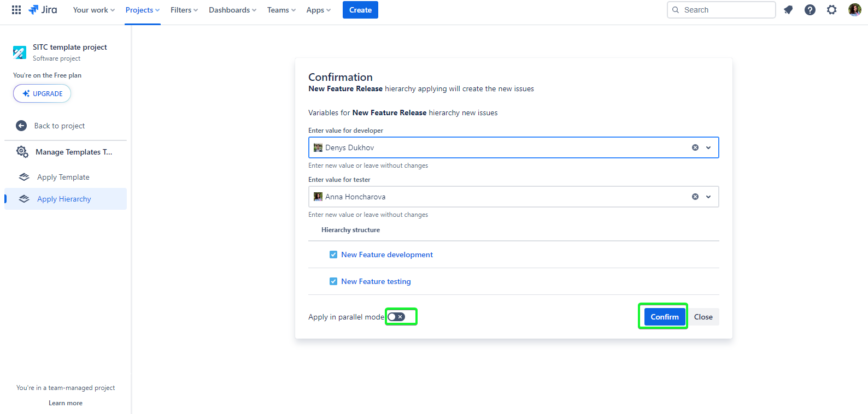Uncheck New Feature development checkbox

333,255
